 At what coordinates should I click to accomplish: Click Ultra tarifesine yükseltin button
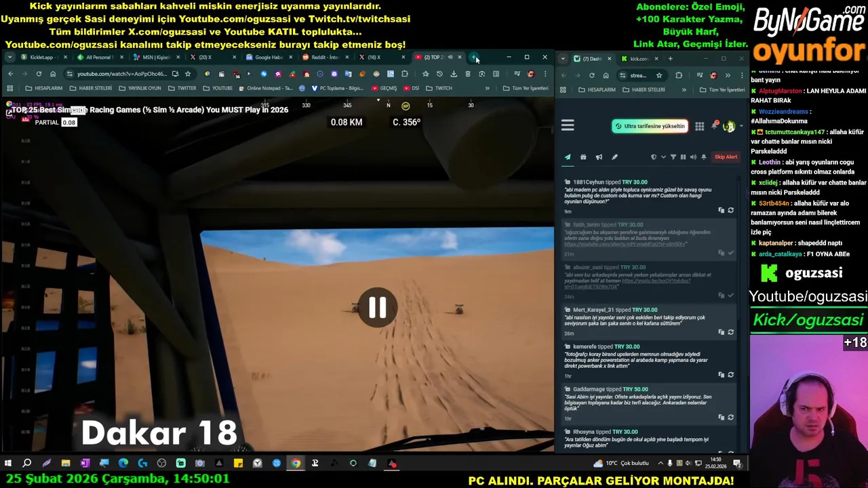pyautogui.click(x=649, y=126)
